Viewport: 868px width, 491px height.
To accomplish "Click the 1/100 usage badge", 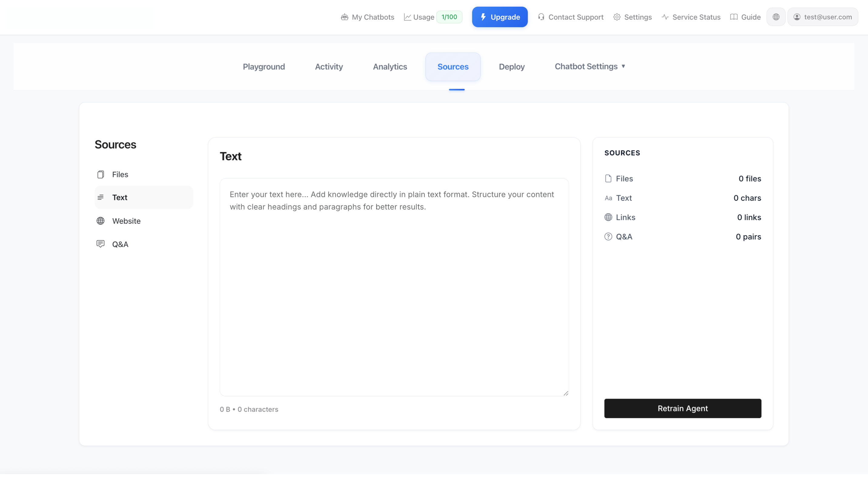I will coord(449,17).
